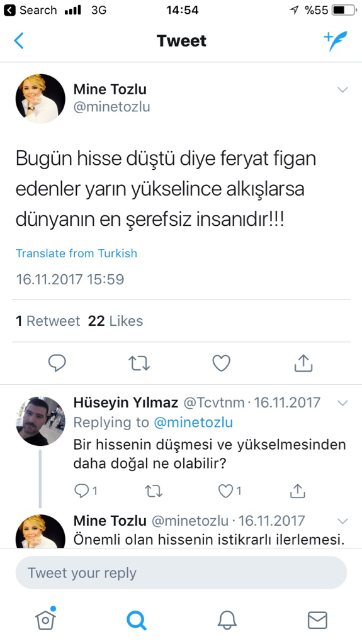Compose new tweet with feather icon

coord(336,41)
